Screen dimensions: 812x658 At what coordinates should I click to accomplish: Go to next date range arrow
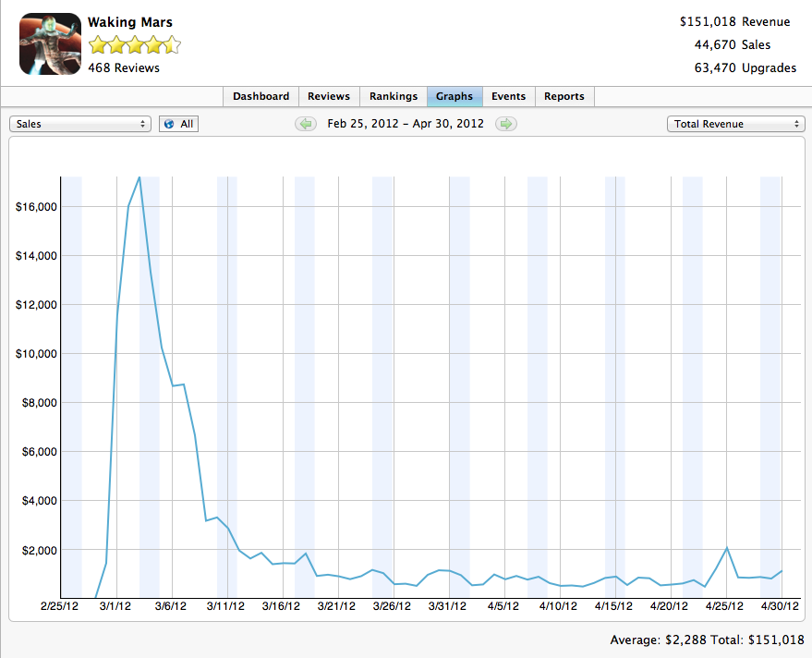point(506,124)
